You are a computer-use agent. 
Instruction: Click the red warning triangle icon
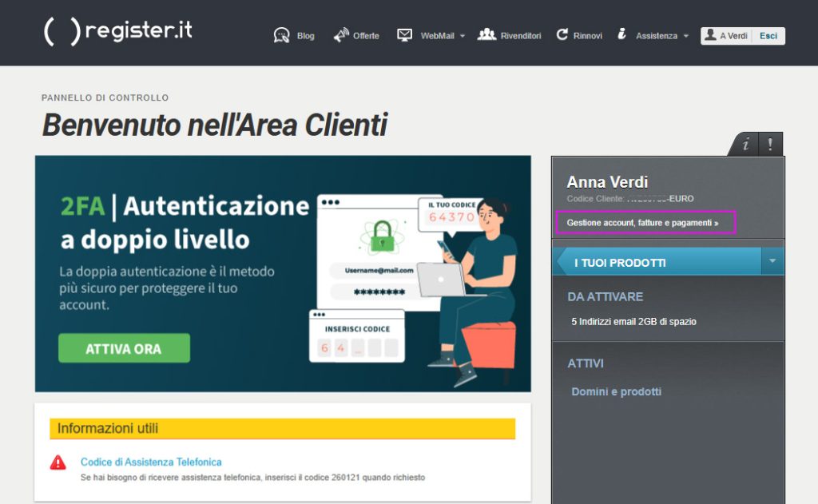(58, 462)
